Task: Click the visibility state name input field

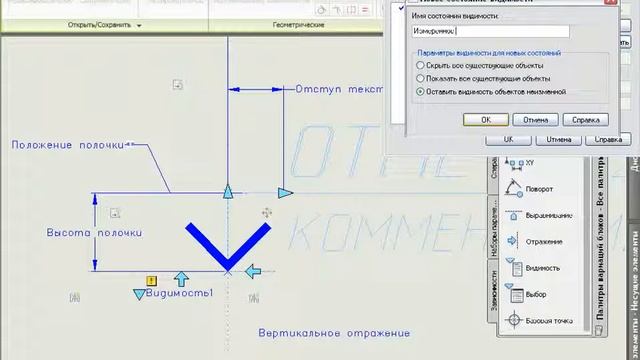Action: click(x=490, y=31)
